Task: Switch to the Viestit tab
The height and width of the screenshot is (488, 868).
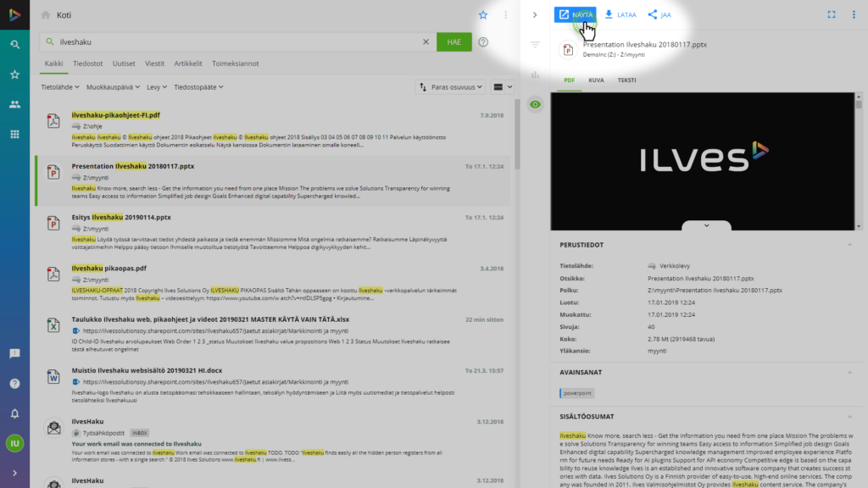Action: pos(154,64)
